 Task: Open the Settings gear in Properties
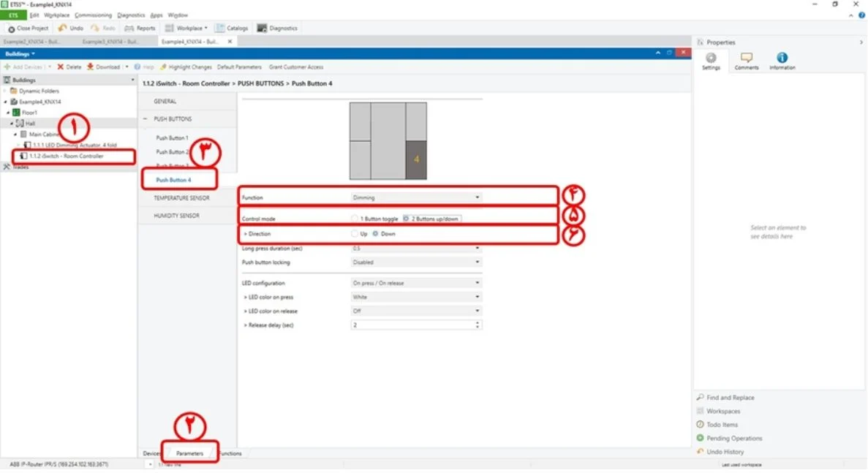[x=711, y=58]
